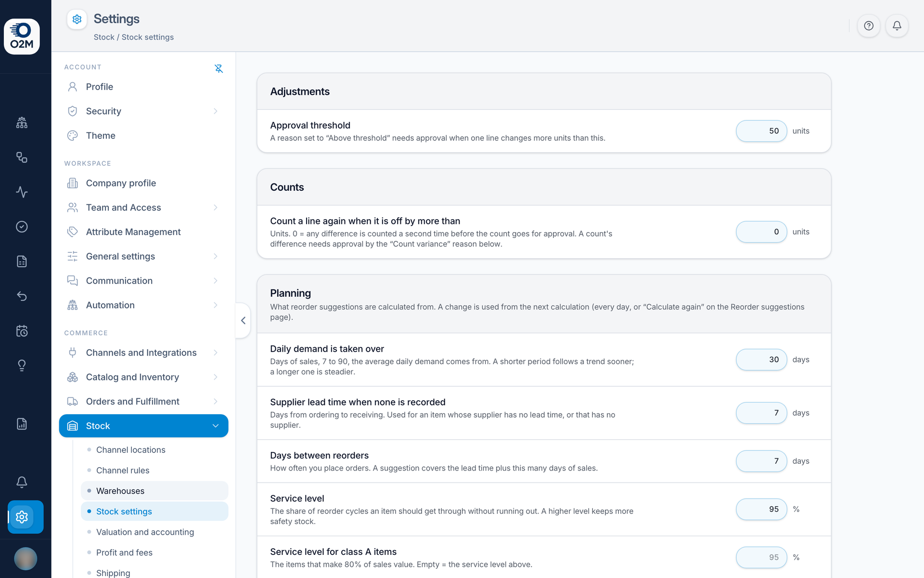Click the O2M logo
This screenshot has height=578, width=924.
[x=22, y=37]
